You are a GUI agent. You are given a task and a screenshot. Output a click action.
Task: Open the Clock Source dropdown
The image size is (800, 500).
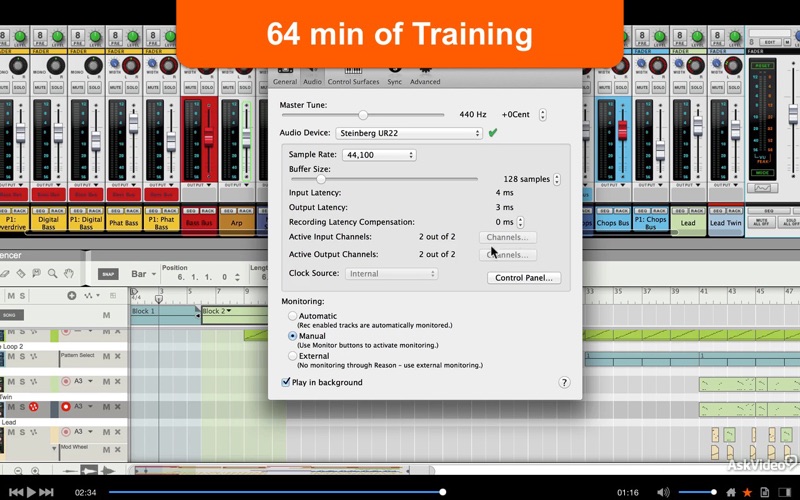(x=391, y=273)
